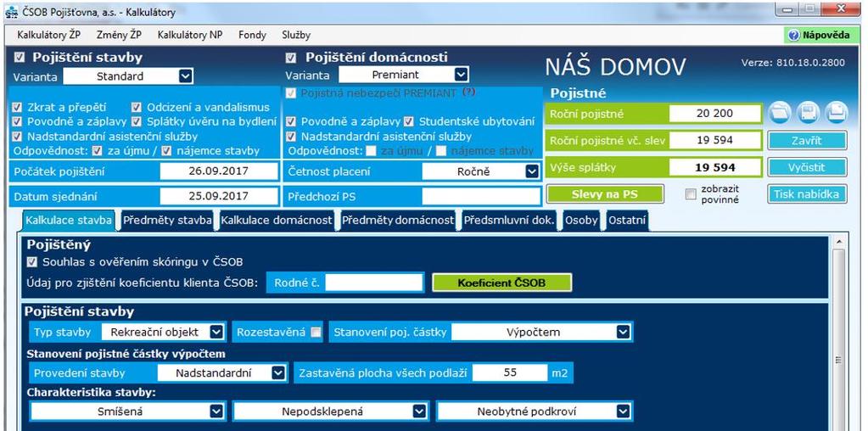Click the Nápověda help icon

794,36
